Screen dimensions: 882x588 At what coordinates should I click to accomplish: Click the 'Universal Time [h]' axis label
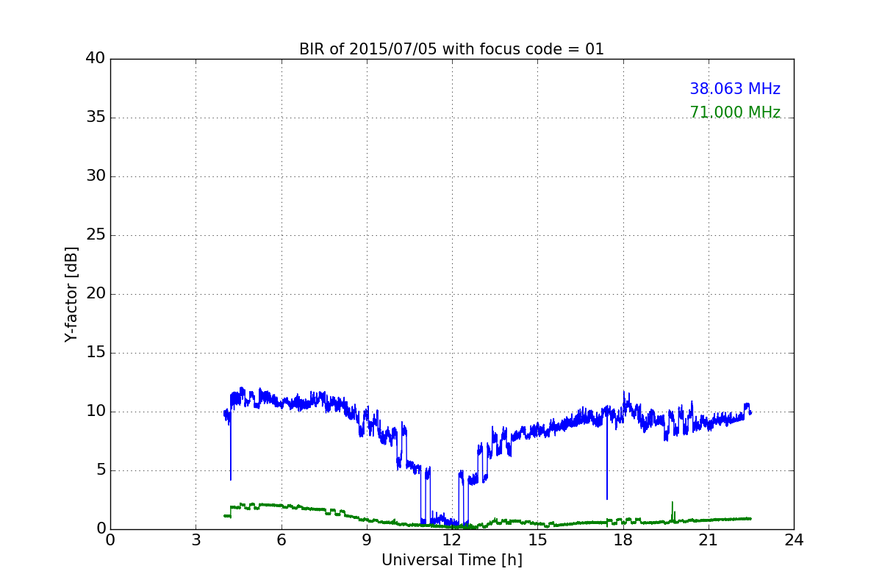click(451, 560)
